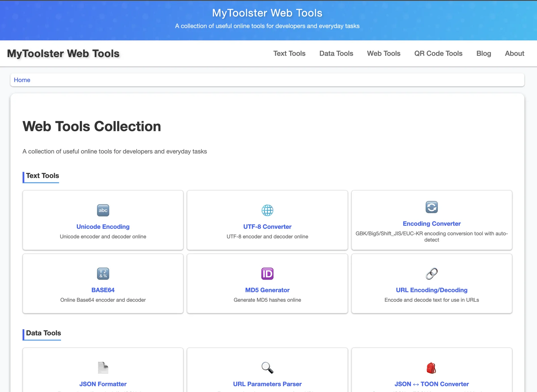Image resolution: width=537 pixels, height=392 pixels.
Task: Click 'Encode and decode text for use in URLs'
Action: click(x=432, y=300)
